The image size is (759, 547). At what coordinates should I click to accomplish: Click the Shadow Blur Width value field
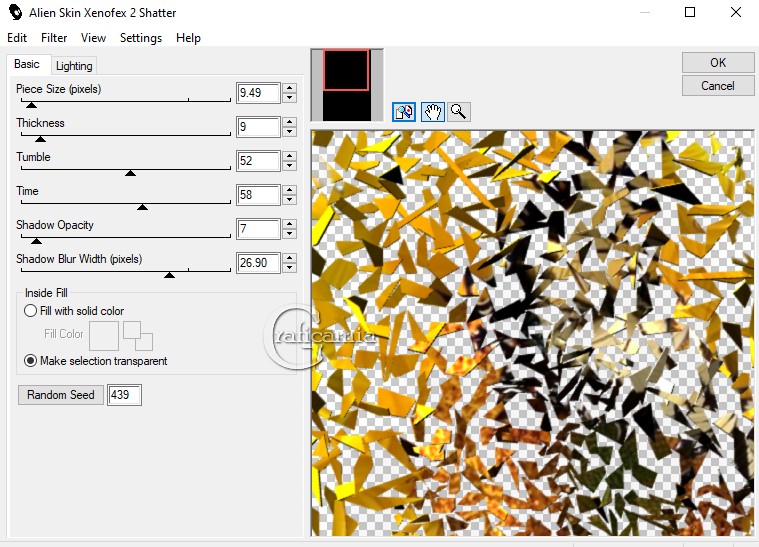[258, 263]
